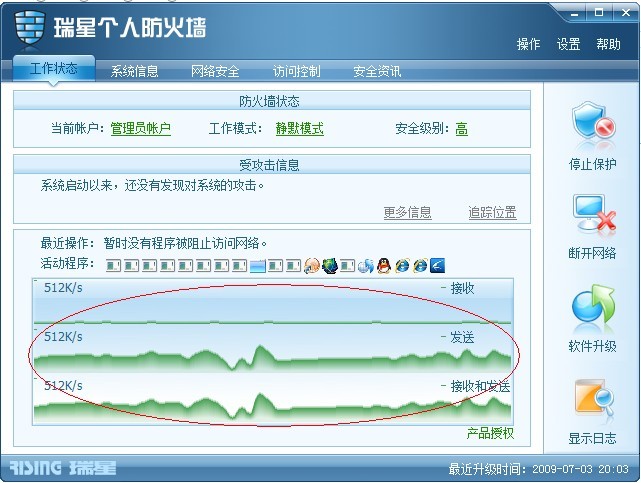
Task: Switch to the 工作状态 tab
Action: [54, 69]
